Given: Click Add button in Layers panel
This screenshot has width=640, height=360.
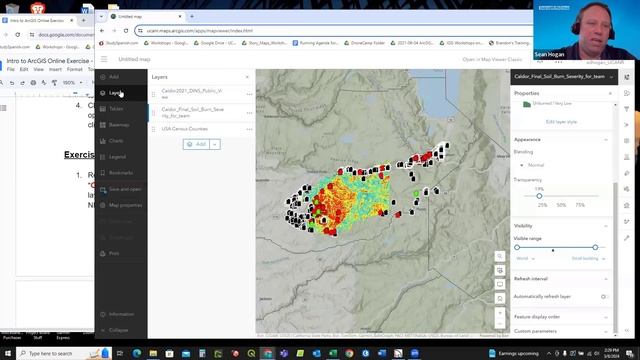Looking at the screenshot, I should tap(196, 144).
